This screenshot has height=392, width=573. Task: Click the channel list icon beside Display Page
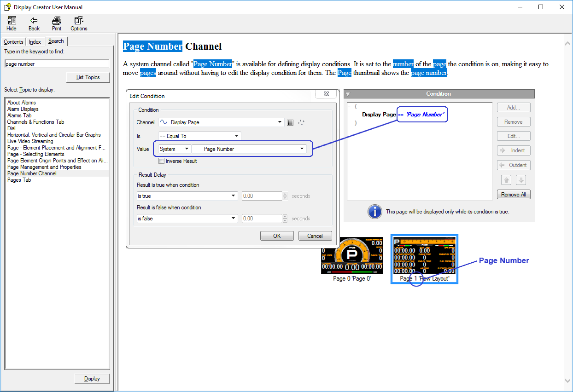[290, 122]
